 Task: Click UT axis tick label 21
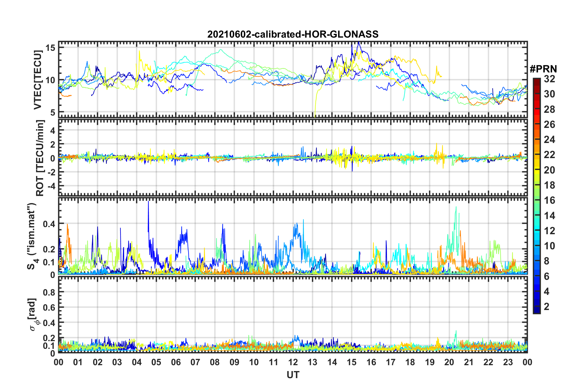tap(469, 362)
